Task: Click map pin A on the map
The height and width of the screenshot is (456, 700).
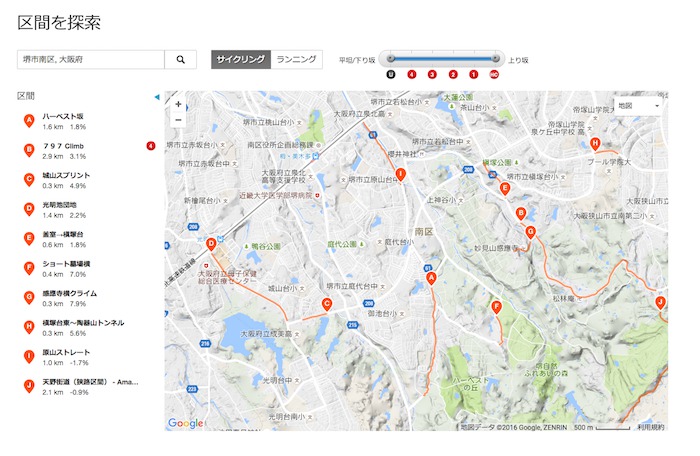Action: coord(431,279)
